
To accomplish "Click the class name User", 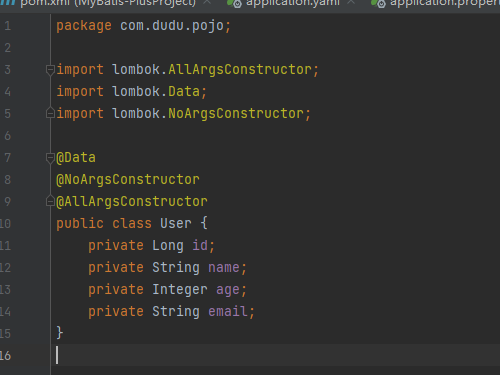I will coord(176,223).
